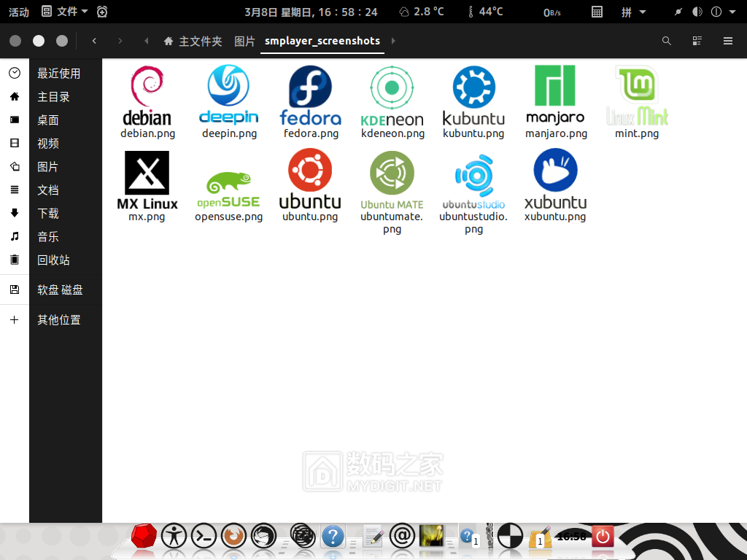Open 桌面 in the sidebar
Viewport: 747px width, 560px height.
48,120
